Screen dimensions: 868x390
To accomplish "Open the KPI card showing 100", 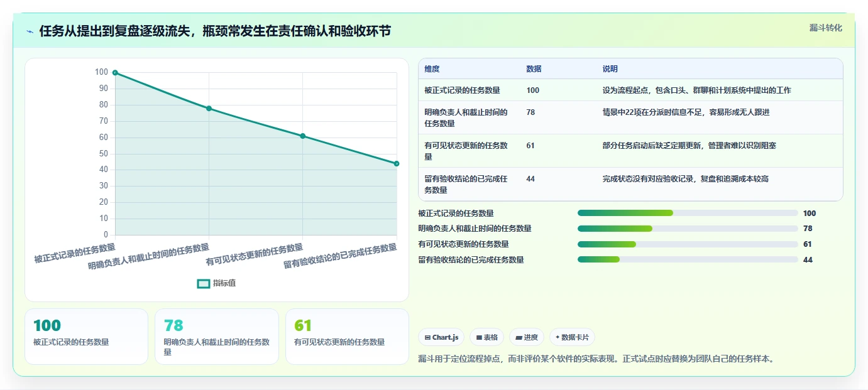I will point(86,337).
